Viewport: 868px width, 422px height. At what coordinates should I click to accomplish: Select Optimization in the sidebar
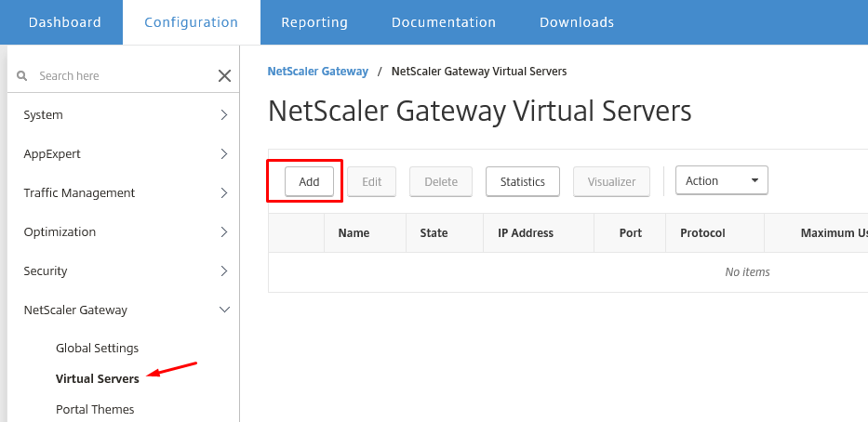click(60, 231)
